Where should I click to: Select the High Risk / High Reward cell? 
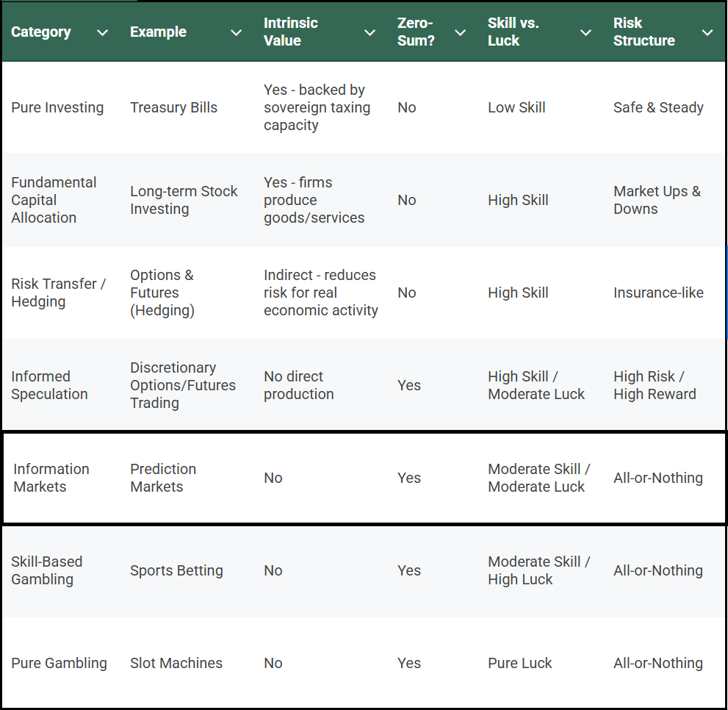(x=655, y=384)
